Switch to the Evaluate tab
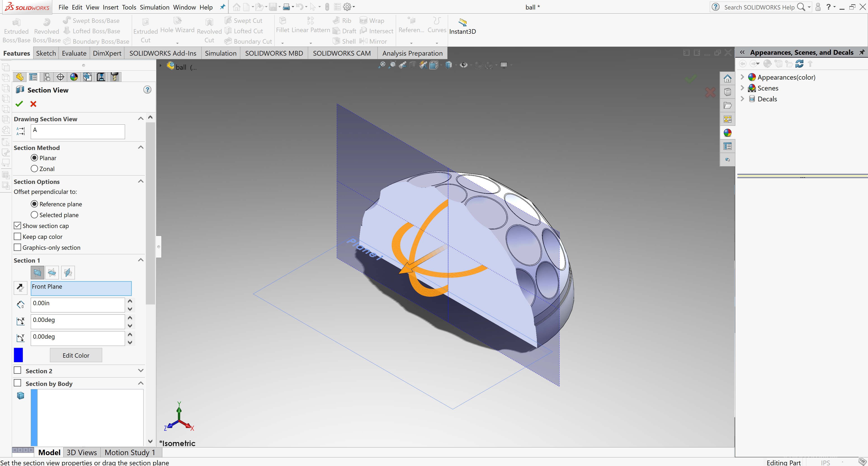The image size is (868, 466). pyautogui.click(x=74, y=53)
